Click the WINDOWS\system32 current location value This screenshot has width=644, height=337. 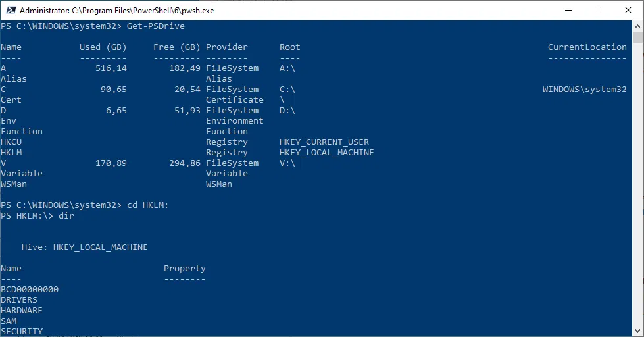584,90
